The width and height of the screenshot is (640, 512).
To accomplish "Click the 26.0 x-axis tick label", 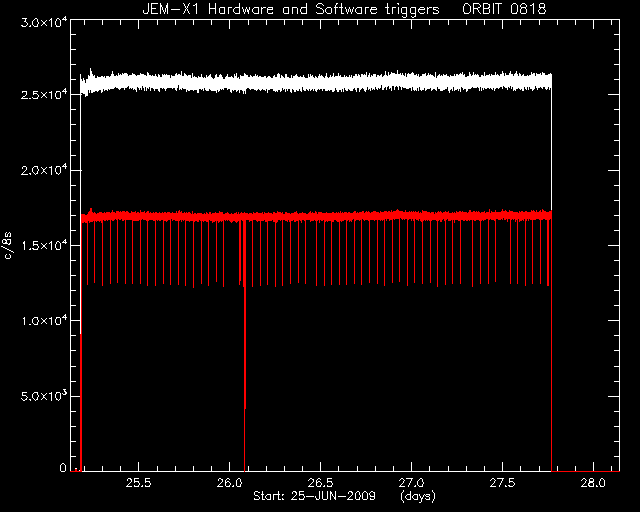I will (229, 483).
